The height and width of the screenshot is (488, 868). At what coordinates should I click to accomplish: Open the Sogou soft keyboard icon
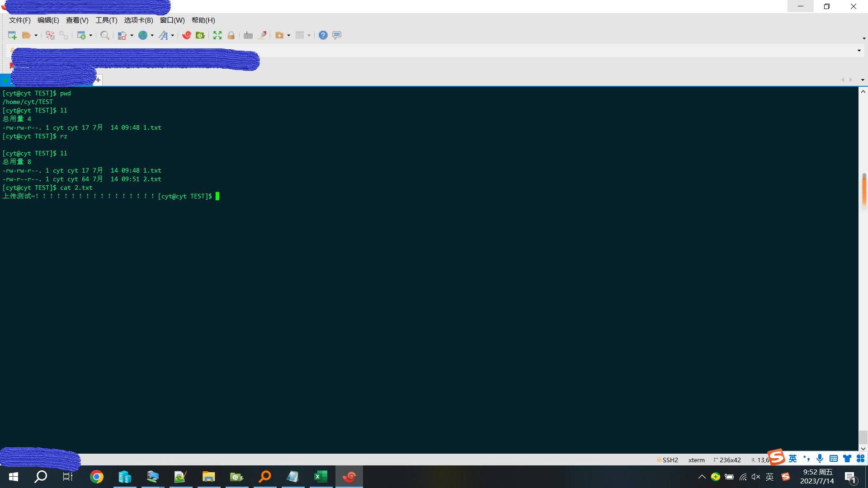tap(834, 459)
